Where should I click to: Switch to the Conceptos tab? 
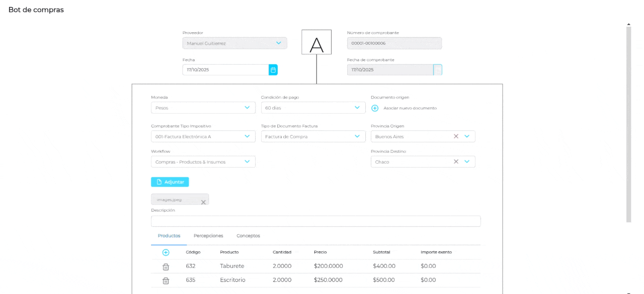tap(248, 236)
